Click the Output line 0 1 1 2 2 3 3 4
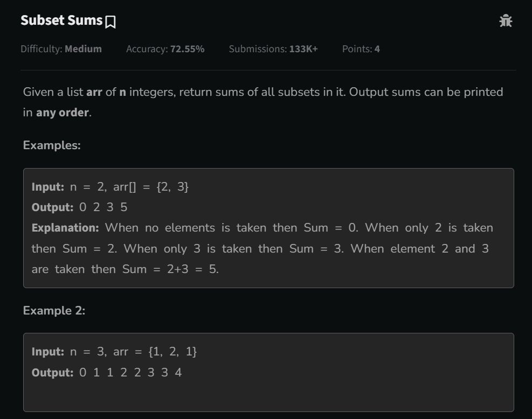 (x=107, y=373)
